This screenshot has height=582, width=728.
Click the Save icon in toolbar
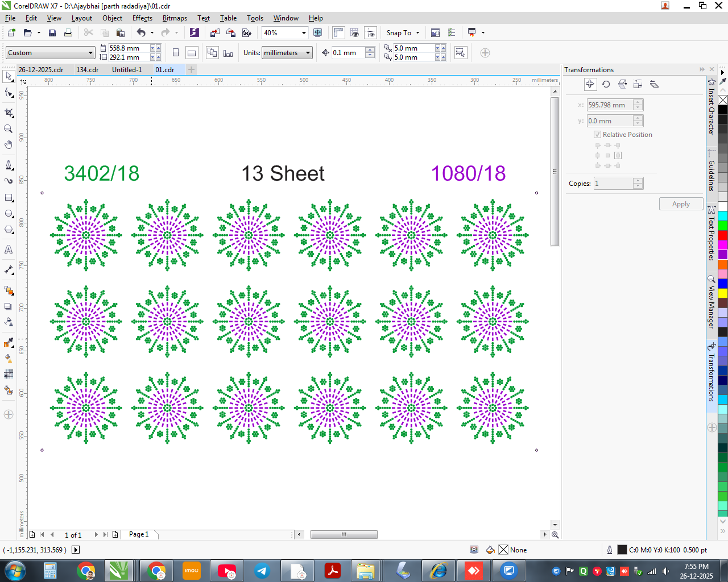coord(52,33)
